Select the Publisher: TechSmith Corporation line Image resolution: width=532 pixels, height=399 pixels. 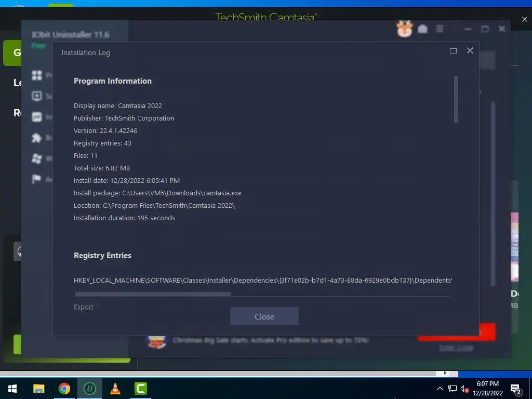pyautogui.click(x=124, y=118)
